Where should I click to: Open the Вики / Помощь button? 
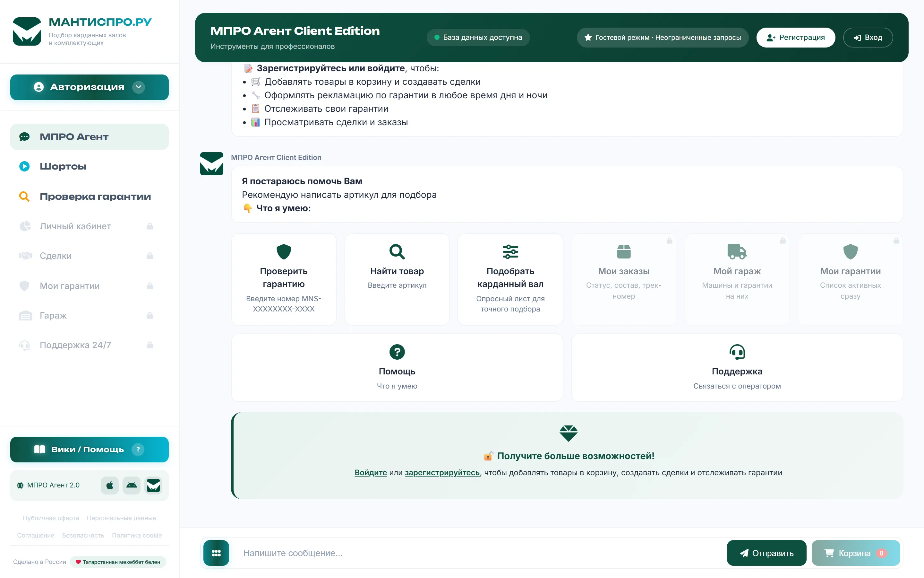89,449
